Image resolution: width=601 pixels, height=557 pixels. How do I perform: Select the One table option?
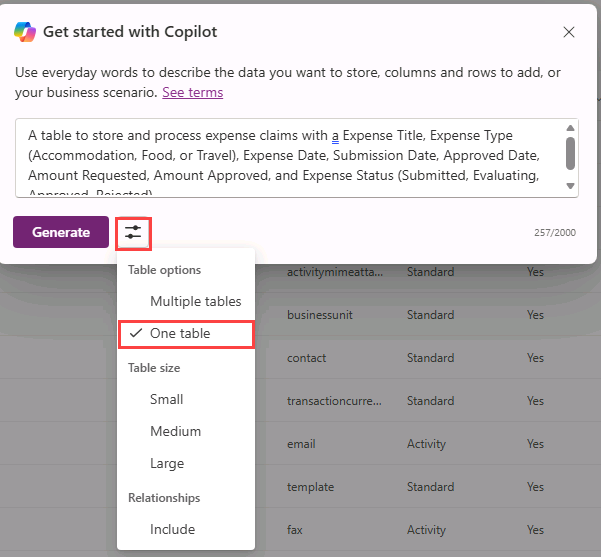click(186, 334)
